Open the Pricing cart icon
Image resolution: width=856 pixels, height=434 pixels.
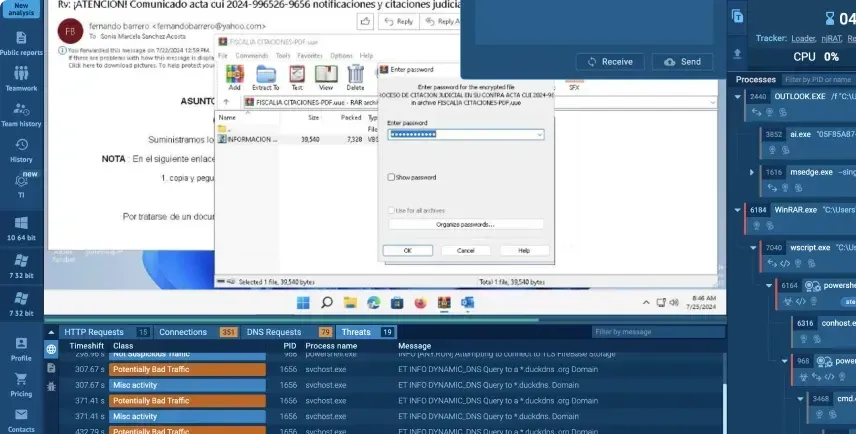point(21,385)
